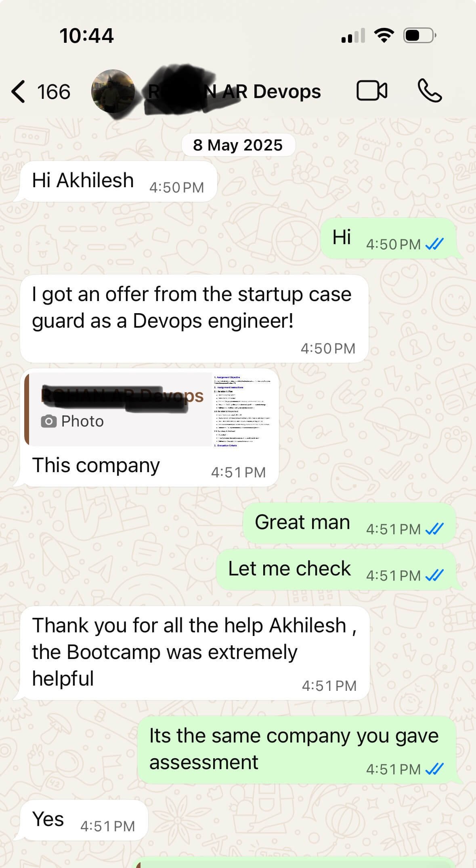Tap the 'Yes' received message

(84, 820)
